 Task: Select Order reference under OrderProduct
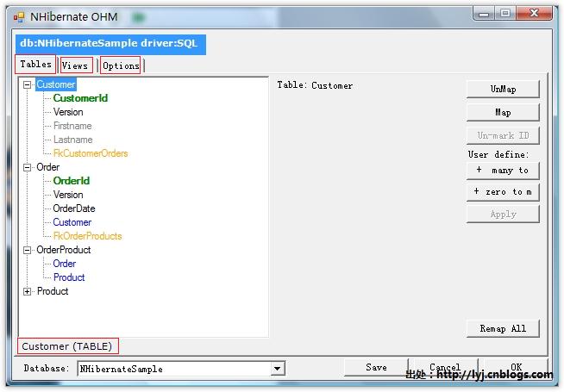coord(65,264)
